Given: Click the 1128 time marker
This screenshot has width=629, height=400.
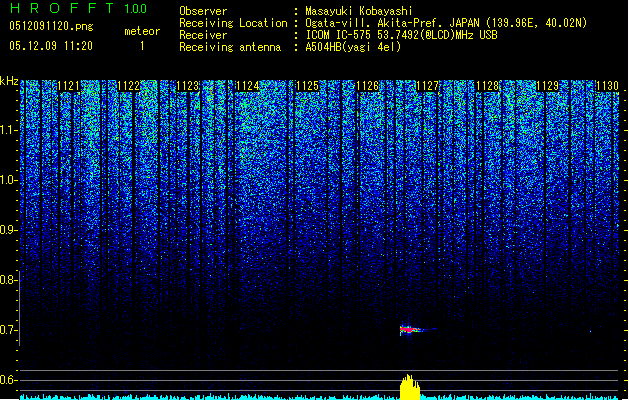Looking at the screenshot, I should click(487, 86).
